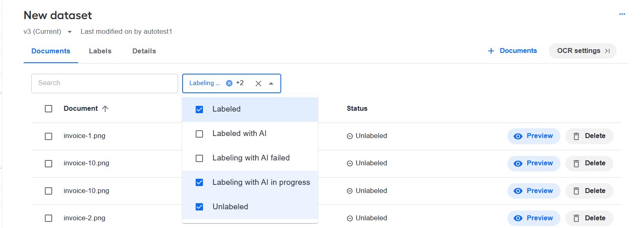Click the eye icon in invoice-1.png Preview
The width and height of the screenshot is (644, 228).
[x=518, y=136]
